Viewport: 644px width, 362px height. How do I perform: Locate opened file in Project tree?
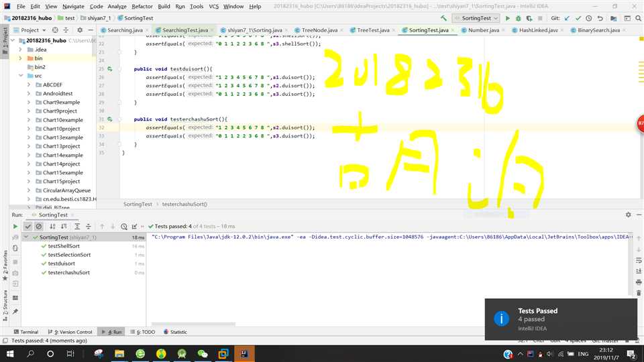point(55,30)
